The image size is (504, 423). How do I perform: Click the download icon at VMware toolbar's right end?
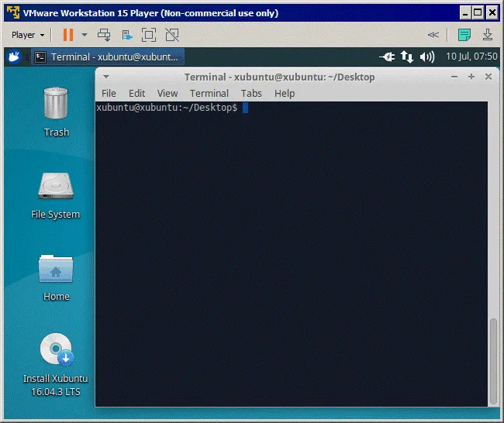488,35
